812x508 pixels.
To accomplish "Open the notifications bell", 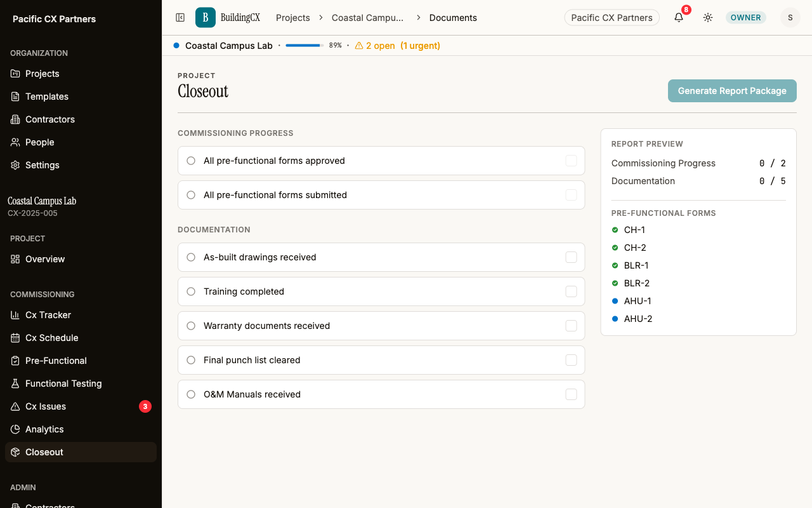I will tap(679, 18).
